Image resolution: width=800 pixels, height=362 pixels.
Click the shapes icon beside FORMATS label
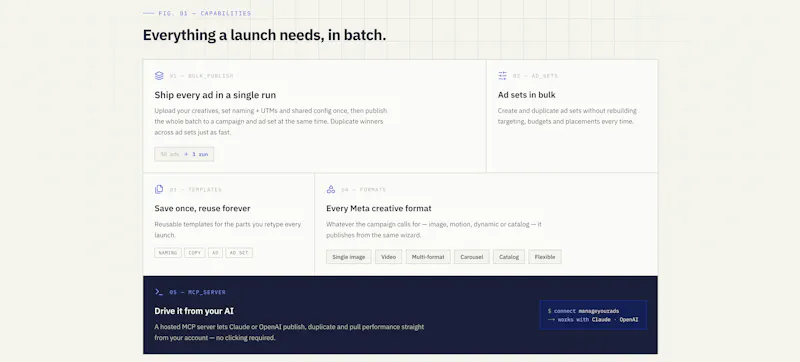point(331,189)
